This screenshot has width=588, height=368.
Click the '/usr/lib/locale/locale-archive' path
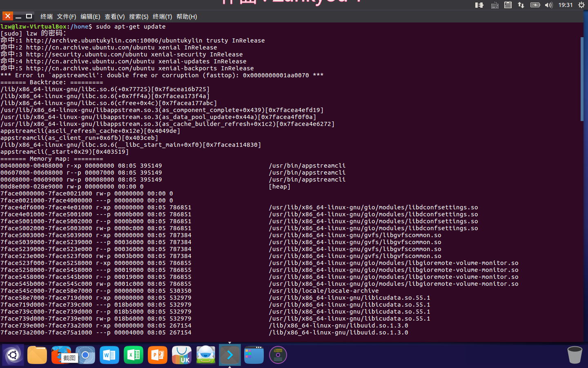(324, 291)
